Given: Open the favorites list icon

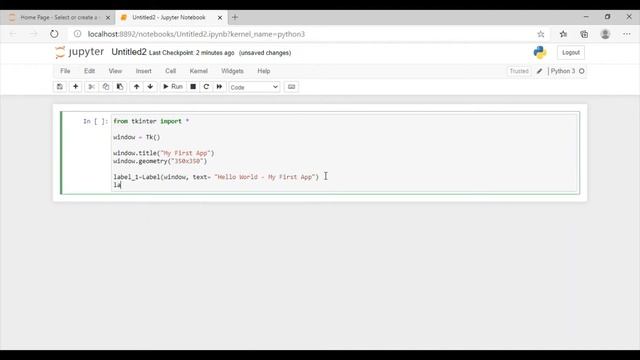Looking at the screenshot, I should [x=563, y=34].
